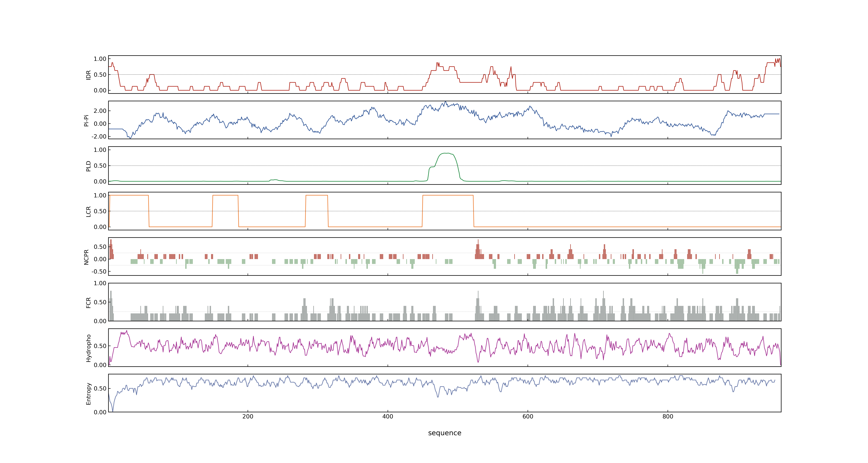Click the 1.00 tick of FCR panel

coord(100,283)
